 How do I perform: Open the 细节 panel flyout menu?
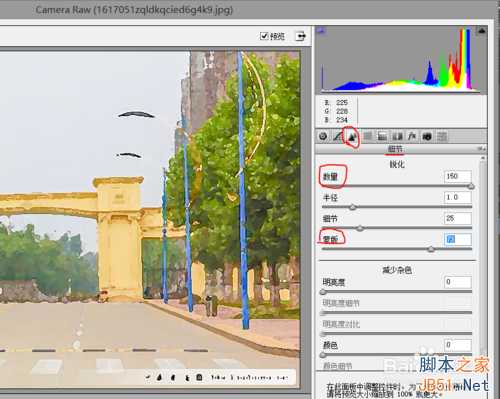point(481,149)
